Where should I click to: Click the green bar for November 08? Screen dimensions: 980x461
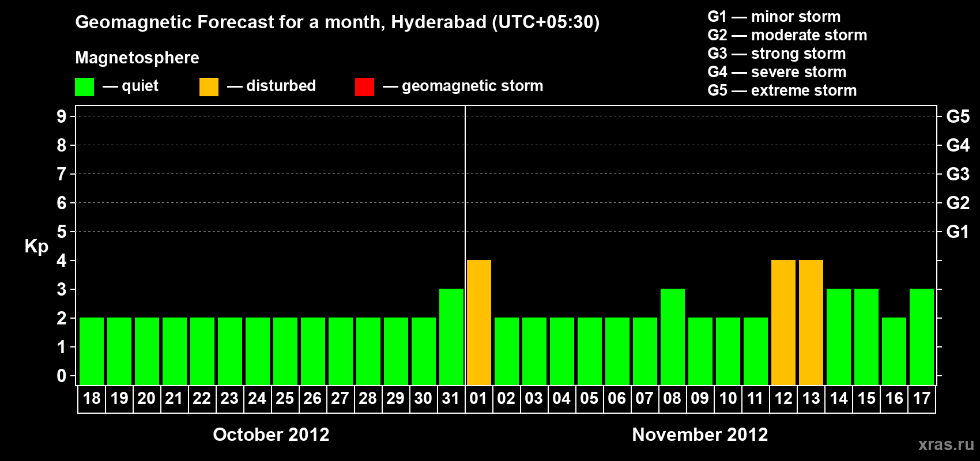click(x=673, y=337)
